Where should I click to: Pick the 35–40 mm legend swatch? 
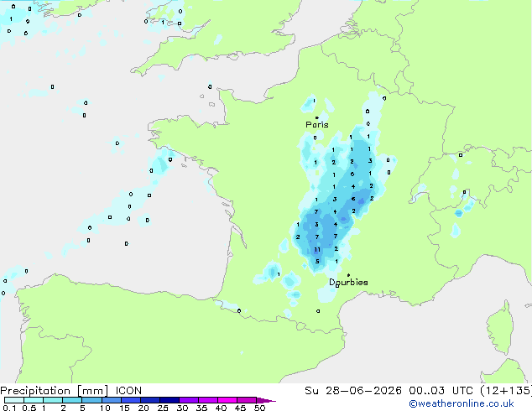point(208,400)
